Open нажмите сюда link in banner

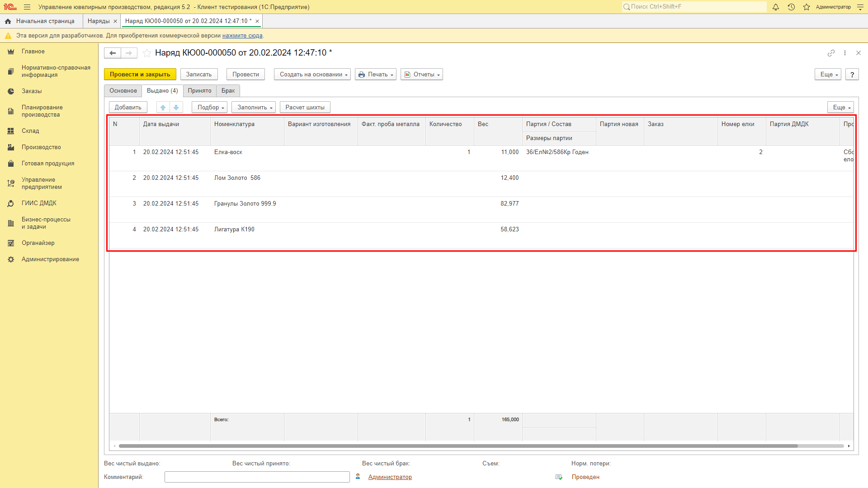(242, 36)
